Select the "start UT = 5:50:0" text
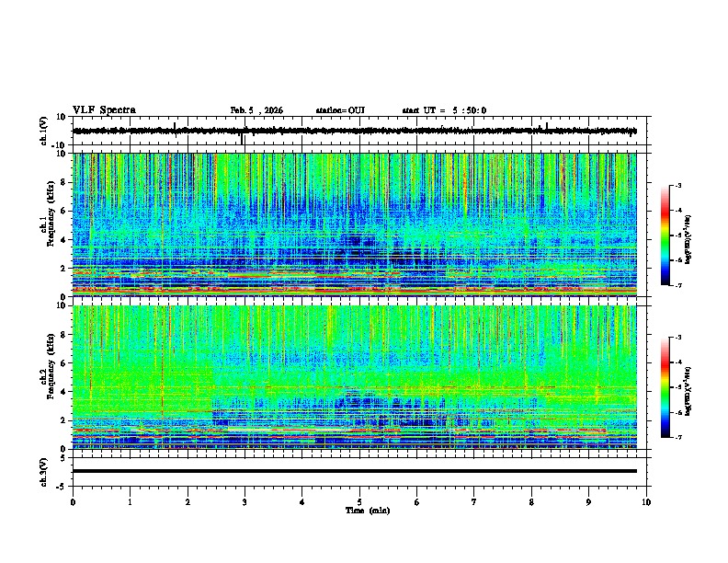This screenshot has width=728, height=563. pyautogui.click(x=444, y=110)
